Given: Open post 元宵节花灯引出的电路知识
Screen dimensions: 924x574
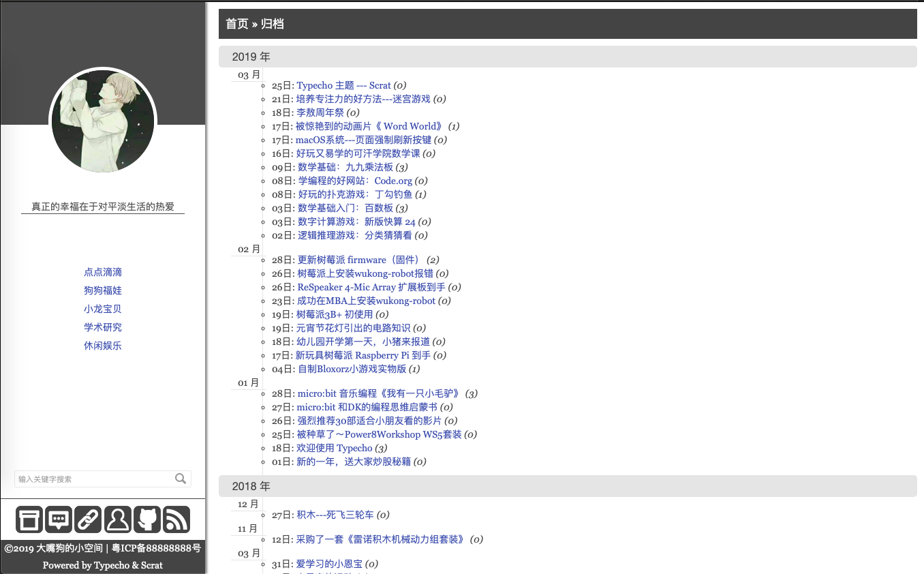Looking at the screenshot, I should [353, 328].
